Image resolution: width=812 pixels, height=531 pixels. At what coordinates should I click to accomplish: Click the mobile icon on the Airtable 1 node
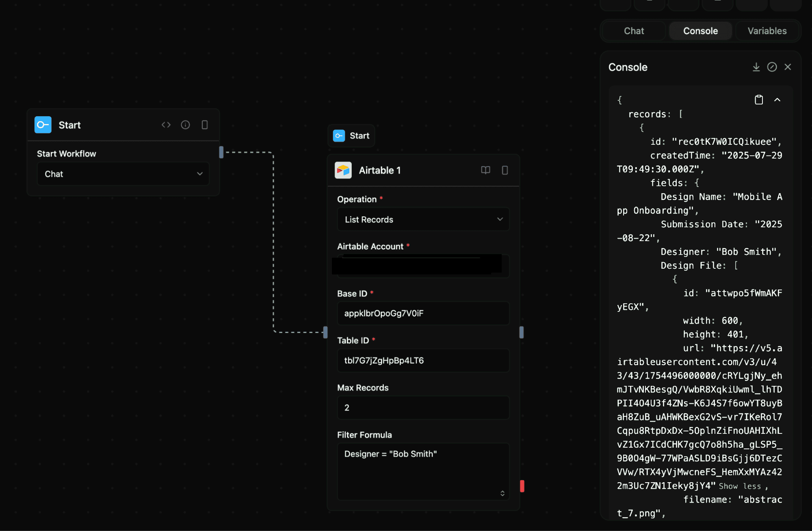[x=505, y=170]
